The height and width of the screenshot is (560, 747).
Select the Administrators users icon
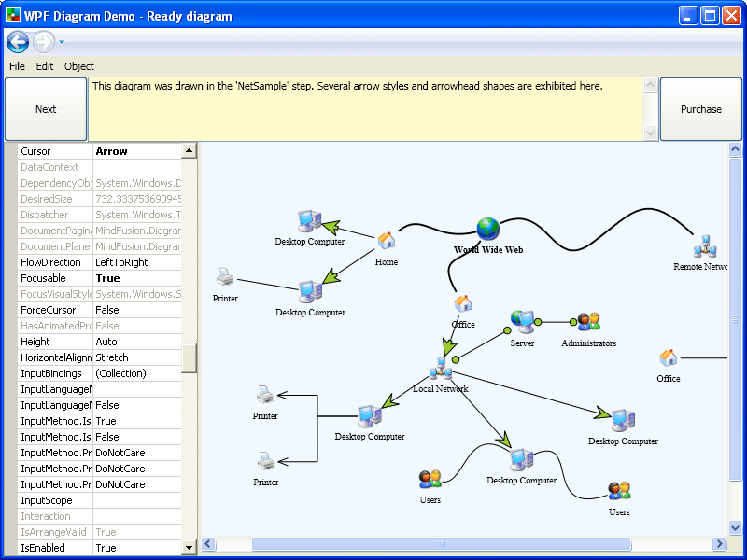588,322
